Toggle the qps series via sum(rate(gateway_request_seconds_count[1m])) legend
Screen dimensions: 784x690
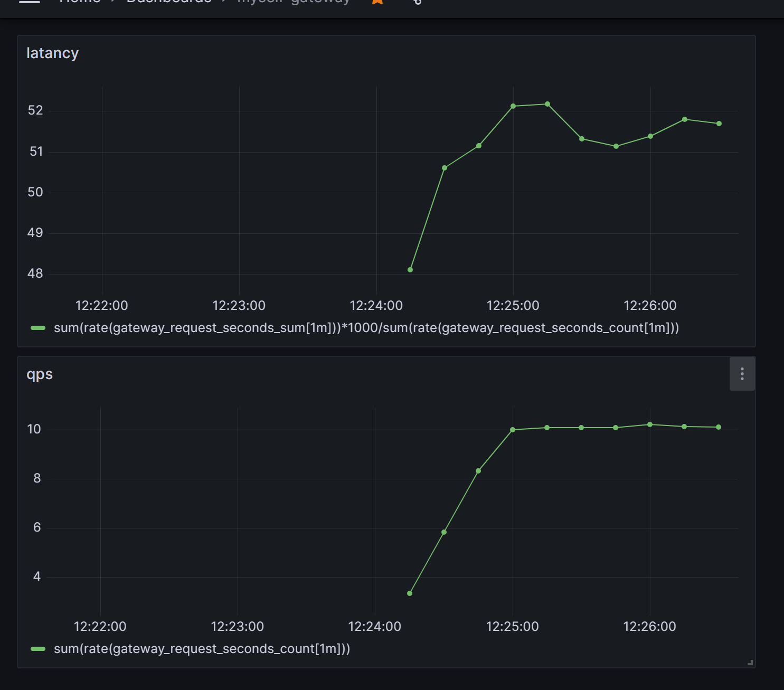coord(202,649)
